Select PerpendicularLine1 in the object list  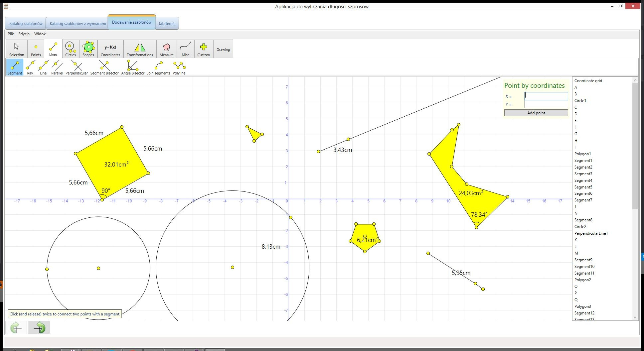[591, 233]
